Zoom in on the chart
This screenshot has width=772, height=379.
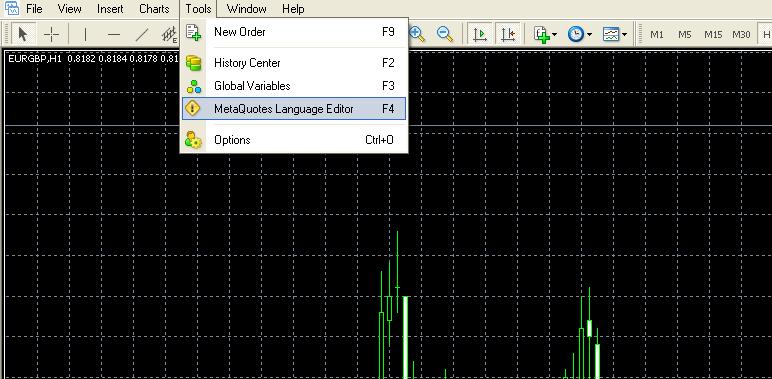click(418, 34)
